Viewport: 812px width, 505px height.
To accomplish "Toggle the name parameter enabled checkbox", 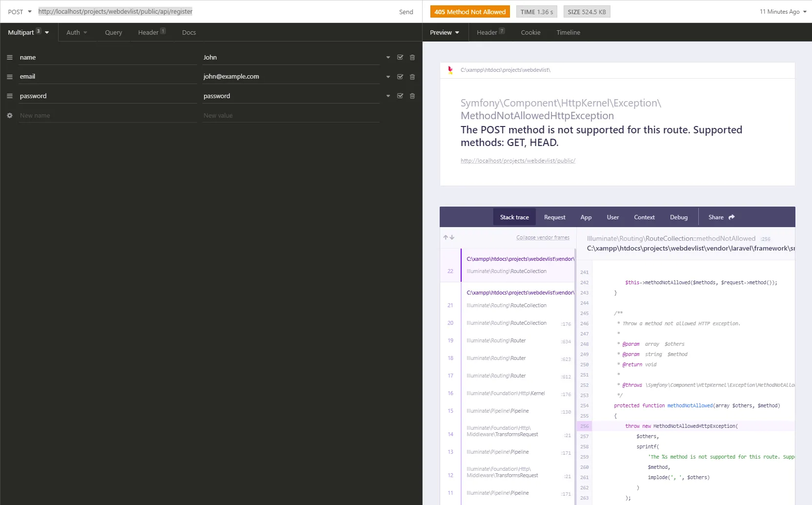I will tap(400, 57).
